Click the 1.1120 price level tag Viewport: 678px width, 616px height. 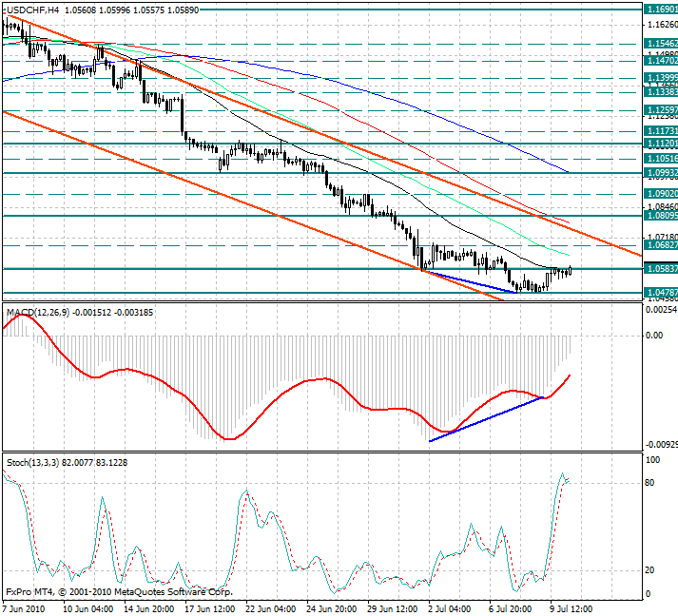click(x=661, y=144)
